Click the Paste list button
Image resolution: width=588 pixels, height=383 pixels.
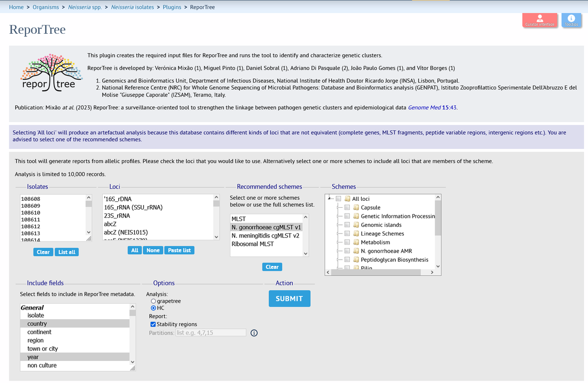(179, 250)
